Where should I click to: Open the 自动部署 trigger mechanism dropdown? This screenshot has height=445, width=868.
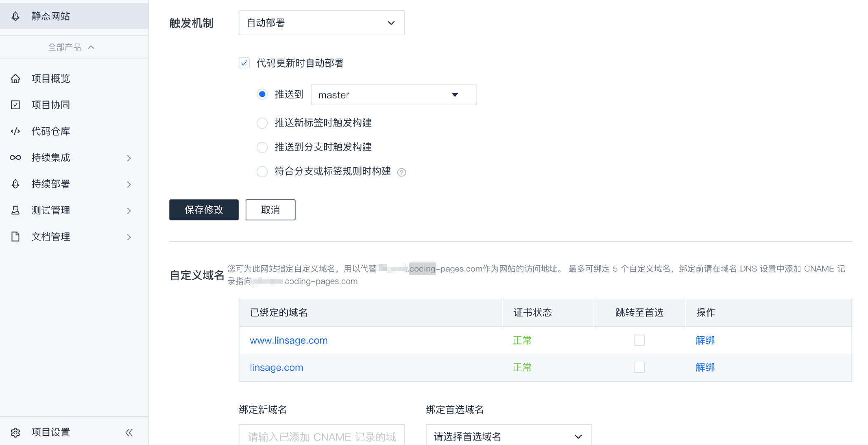tap(321, 23)
